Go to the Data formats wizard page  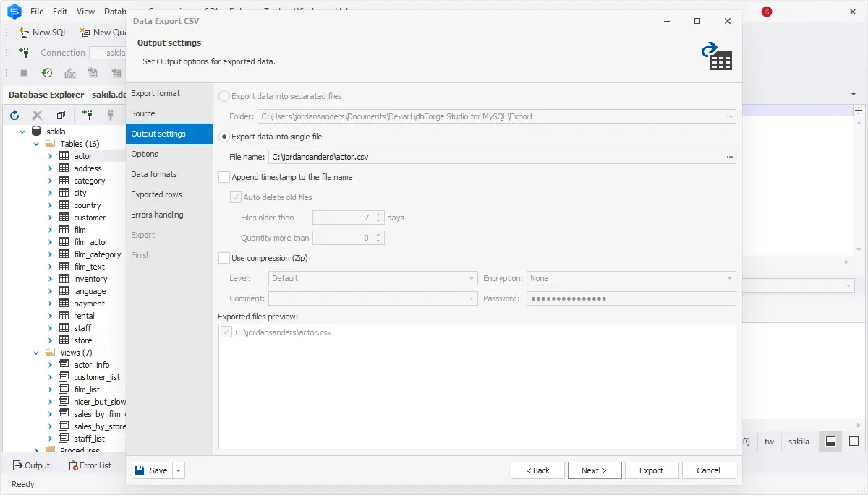coord(153,174)
